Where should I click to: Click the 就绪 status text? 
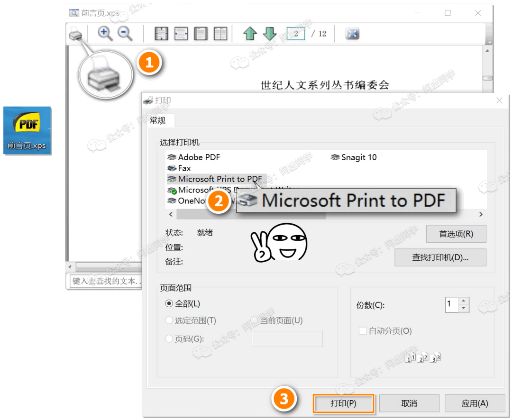click(205, 233)
